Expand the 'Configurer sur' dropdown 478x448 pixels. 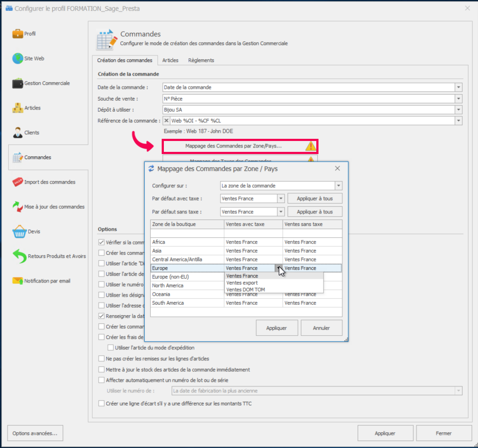click(x=338, y=186)
